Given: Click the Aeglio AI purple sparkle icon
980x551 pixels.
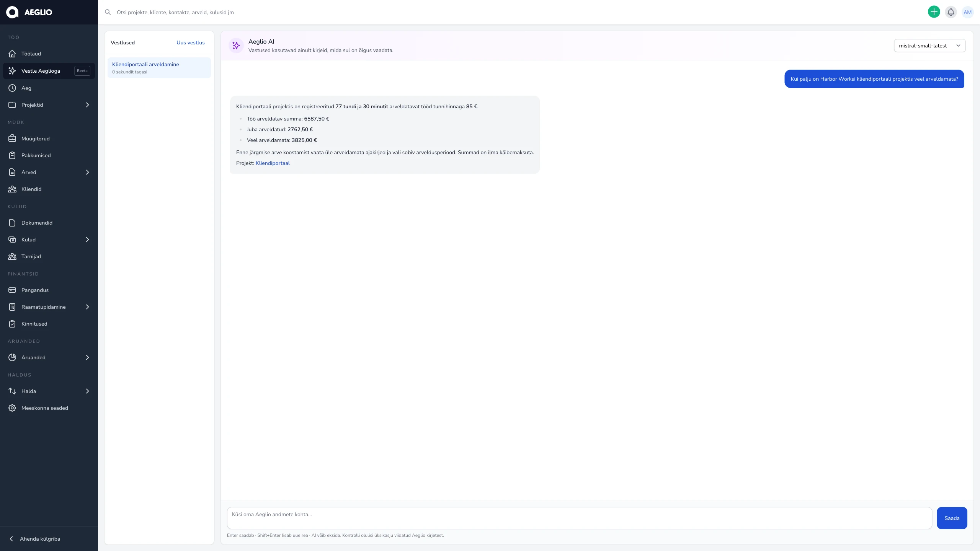Looking at the screenshot, I should click(x=236, y=46).
